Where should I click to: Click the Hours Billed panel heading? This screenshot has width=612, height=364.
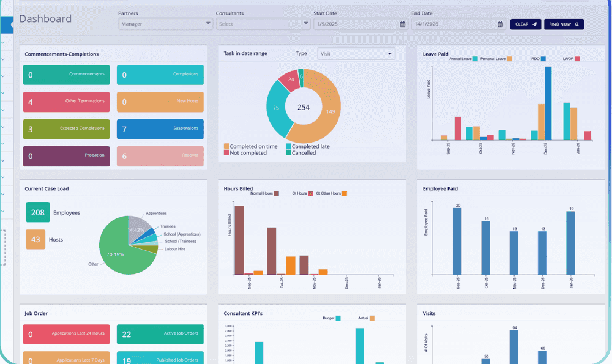(x=238, y=188)
